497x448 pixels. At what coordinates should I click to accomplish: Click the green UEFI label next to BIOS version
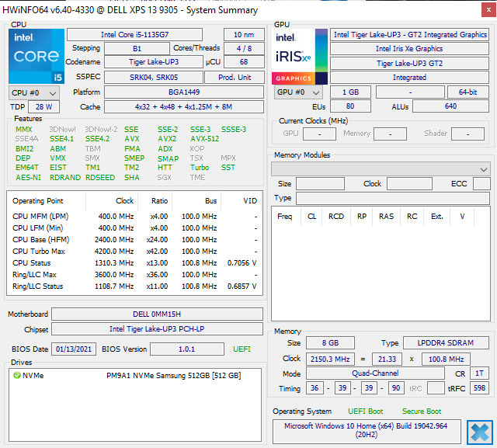pos(242,349)
